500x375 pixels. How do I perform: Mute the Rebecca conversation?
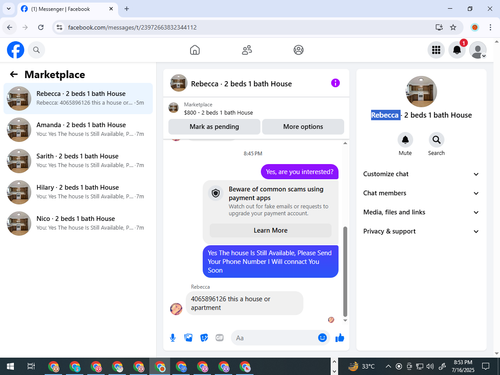[x=405, y=140]
